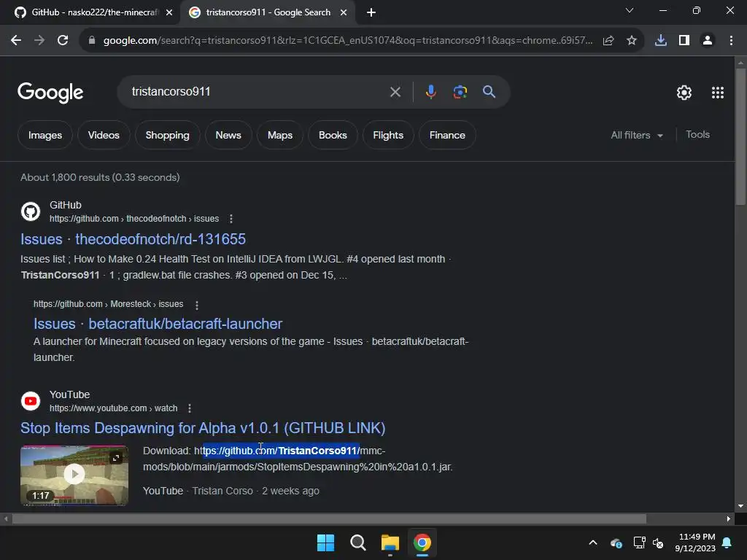
Task: Click 'YouTube · Tristan Corso · 2 weeks ago' text
Action: [x=231, y=491]
